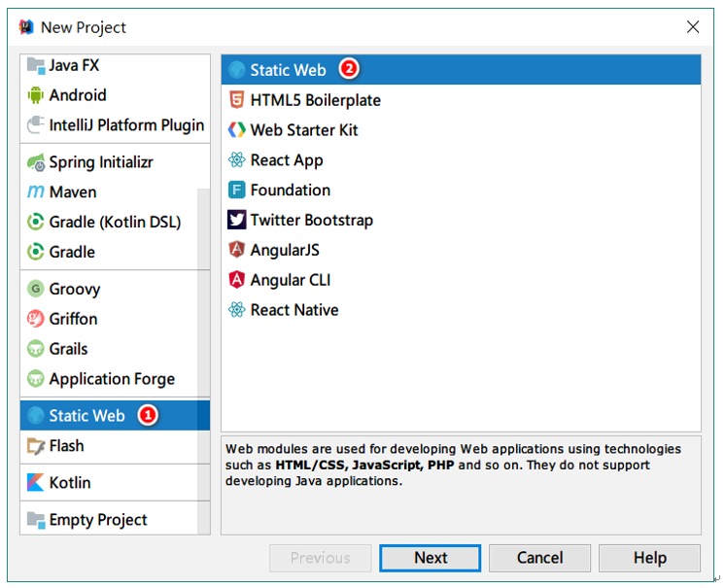725x588 pixels.
Task: Select the Java FX folder icon
Action: 36,66
